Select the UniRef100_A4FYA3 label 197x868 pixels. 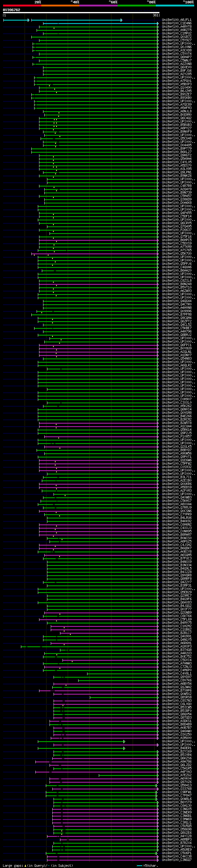pyautogui.click(x=177, y=772)
